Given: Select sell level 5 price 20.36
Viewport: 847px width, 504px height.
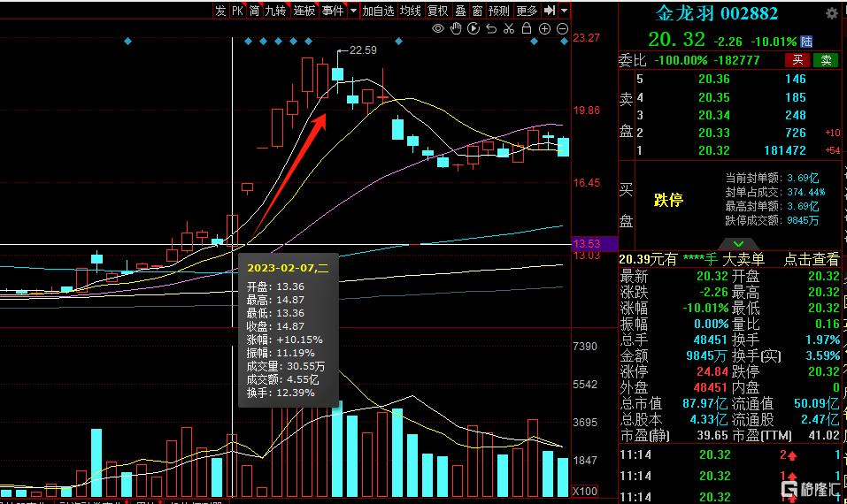Looking at the screenshot, I should click(713, 80).
